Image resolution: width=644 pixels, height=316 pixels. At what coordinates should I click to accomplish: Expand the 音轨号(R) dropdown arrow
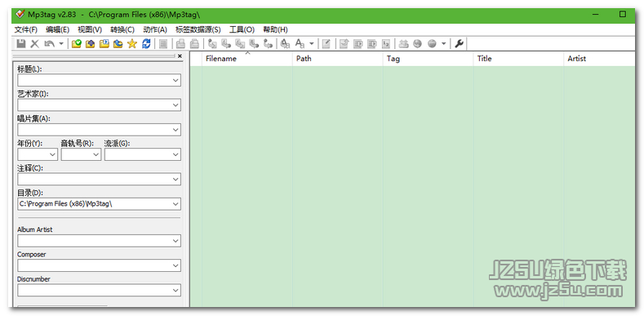(x=96, y=154)
